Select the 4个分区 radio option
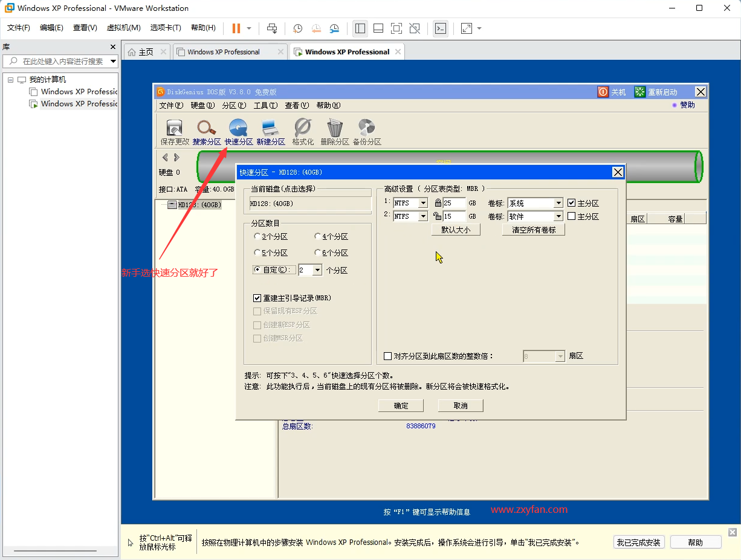Screen dimensions: 741x560 (x=318, y=236)
